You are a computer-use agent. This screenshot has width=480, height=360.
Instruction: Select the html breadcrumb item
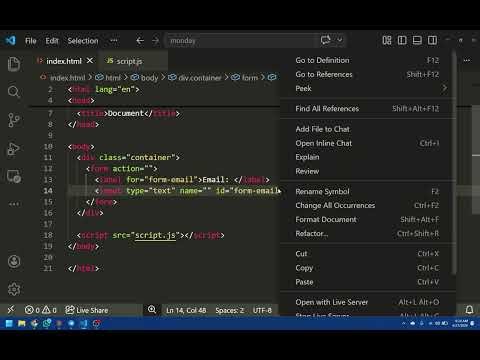pyautogui.click(x=113, y=78)
